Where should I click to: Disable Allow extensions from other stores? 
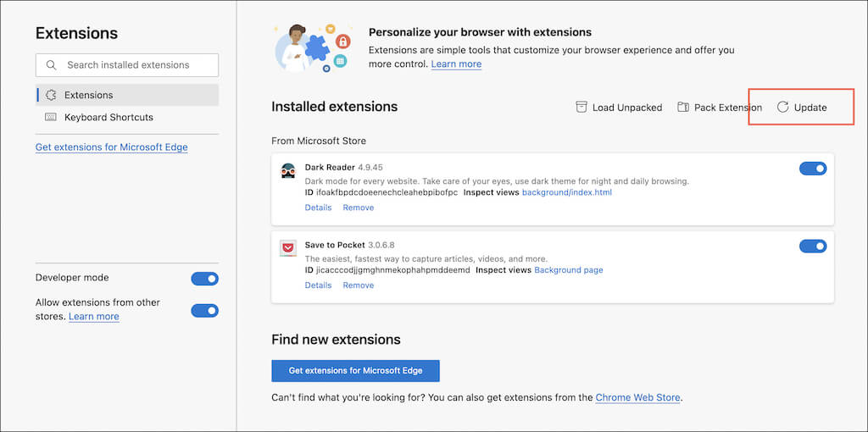coord(205,311)
